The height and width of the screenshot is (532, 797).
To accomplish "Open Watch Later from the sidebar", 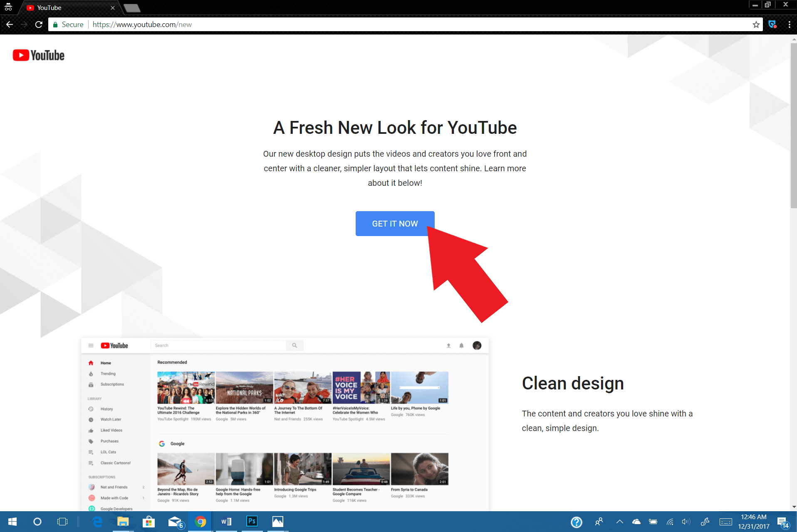I will tap(91, 419).
